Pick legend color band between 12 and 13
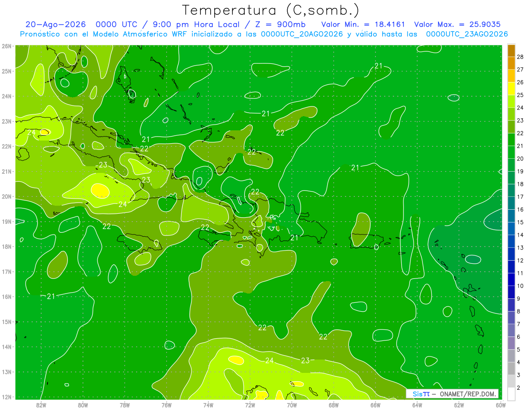This screenshot has width=532, height=411. 511,254
